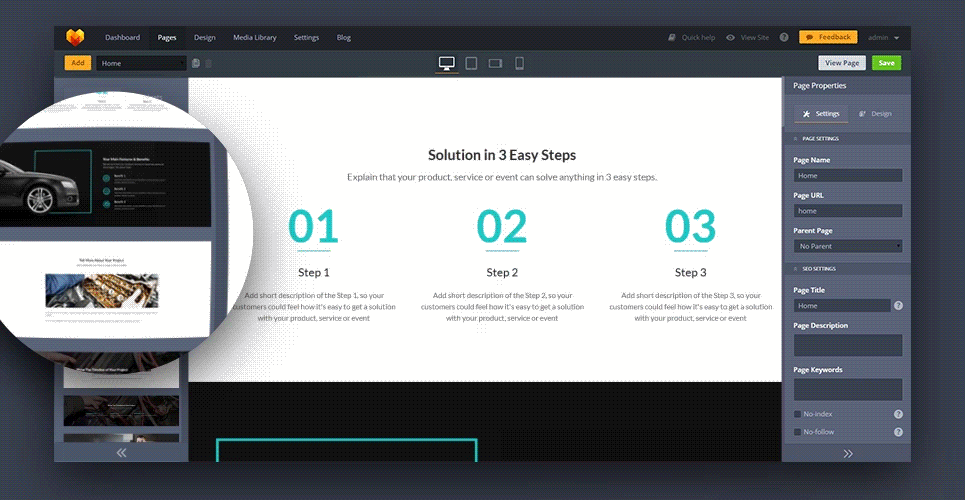Viewport: 965px width, 500px height.
Task: Click the Step 1 title
Action: tap(314, 272)
